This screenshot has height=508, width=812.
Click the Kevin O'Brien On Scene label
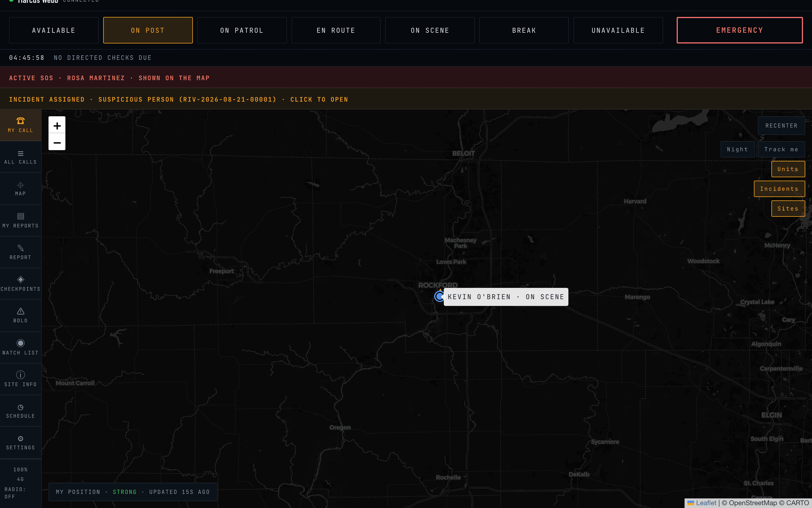[506, 297]
